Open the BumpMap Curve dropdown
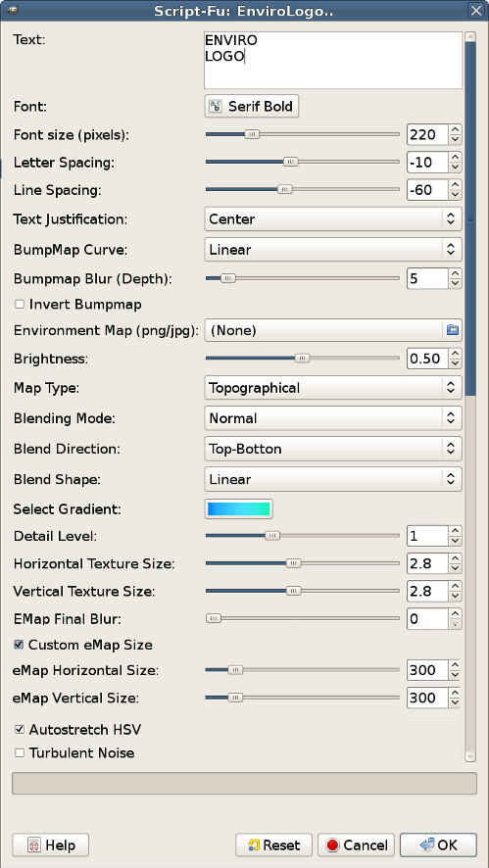The height and width of the screenshot is (868, 489). [333, 250]
